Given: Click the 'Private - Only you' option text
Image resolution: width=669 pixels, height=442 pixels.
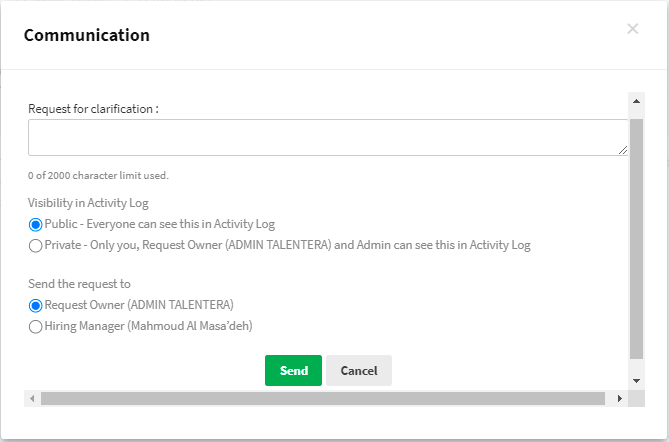Looking at the screenshot, I should (x=287, y=245).
